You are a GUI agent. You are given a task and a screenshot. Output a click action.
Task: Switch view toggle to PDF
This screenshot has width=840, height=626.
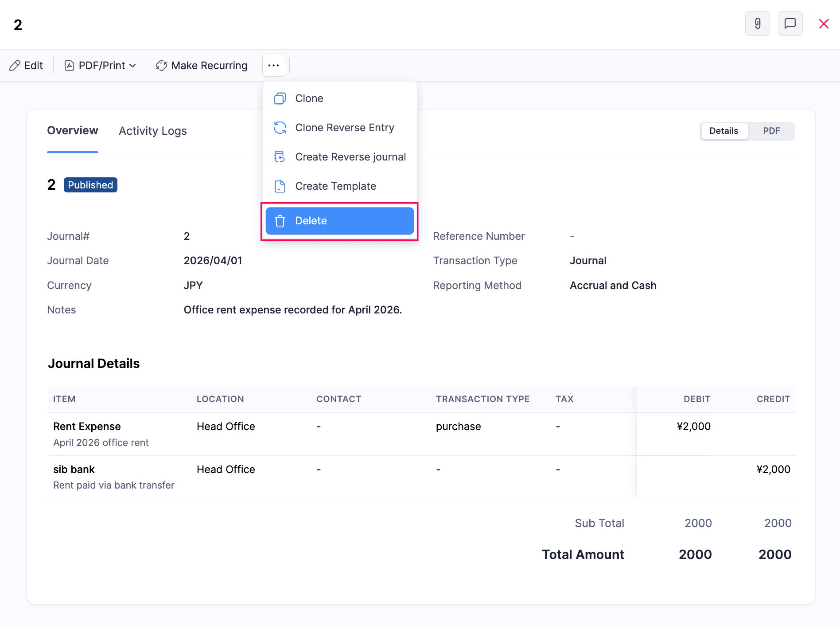(771, 131)
